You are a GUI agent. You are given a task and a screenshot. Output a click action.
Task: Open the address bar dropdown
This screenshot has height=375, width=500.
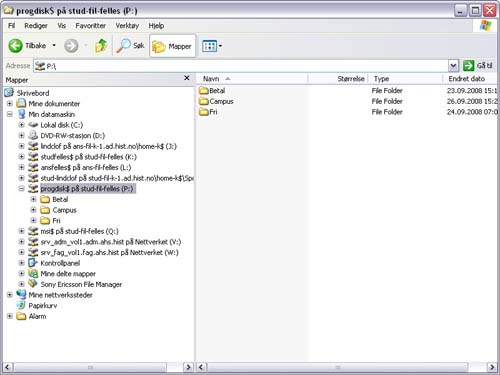[x=453, y=66]
